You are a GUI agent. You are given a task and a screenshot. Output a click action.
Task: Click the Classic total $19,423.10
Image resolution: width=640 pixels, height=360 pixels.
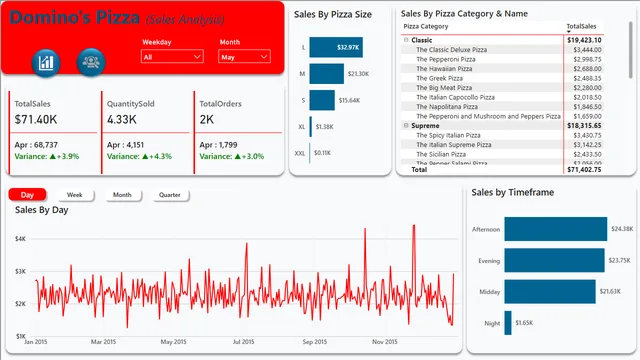[584, 40]
